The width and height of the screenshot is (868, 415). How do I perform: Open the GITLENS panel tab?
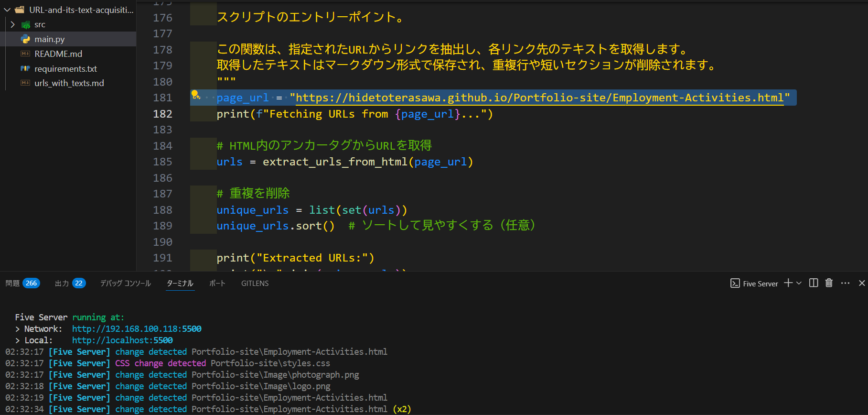point(255,284)
